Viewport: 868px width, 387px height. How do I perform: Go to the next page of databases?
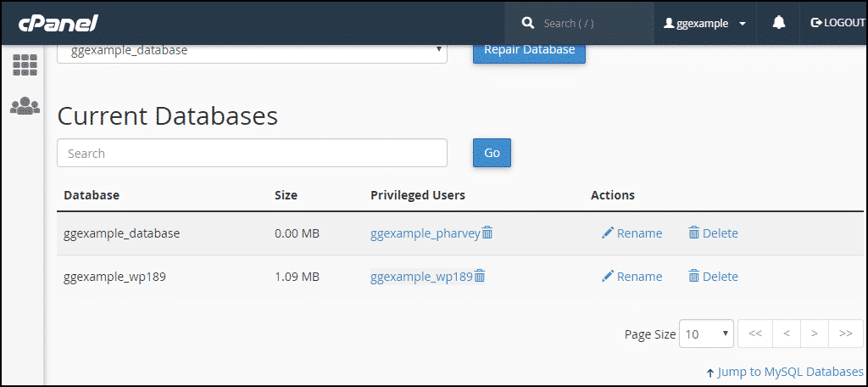click(814, 334)
